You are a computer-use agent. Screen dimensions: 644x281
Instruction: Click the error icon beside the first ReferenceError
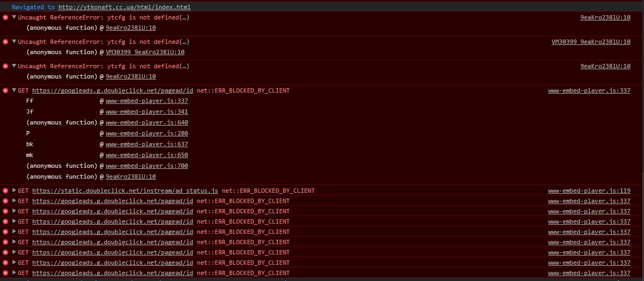tap(5, 18)
